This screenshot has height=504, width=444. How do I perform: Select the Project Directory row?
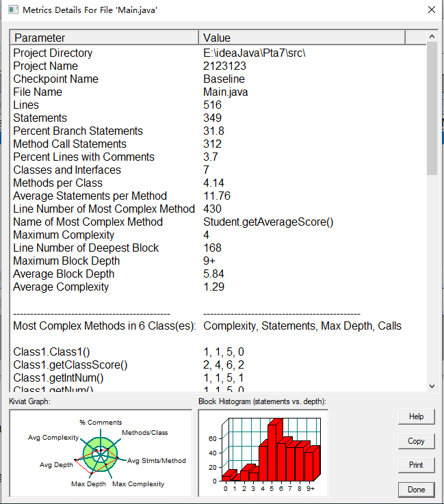coord(218,53)
